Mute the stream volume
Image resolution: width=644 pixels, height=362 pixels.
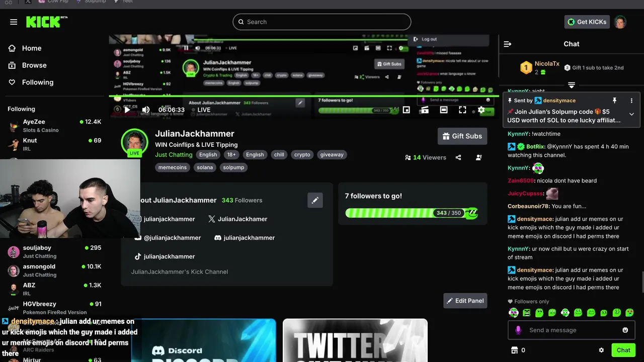click(146, 110)
